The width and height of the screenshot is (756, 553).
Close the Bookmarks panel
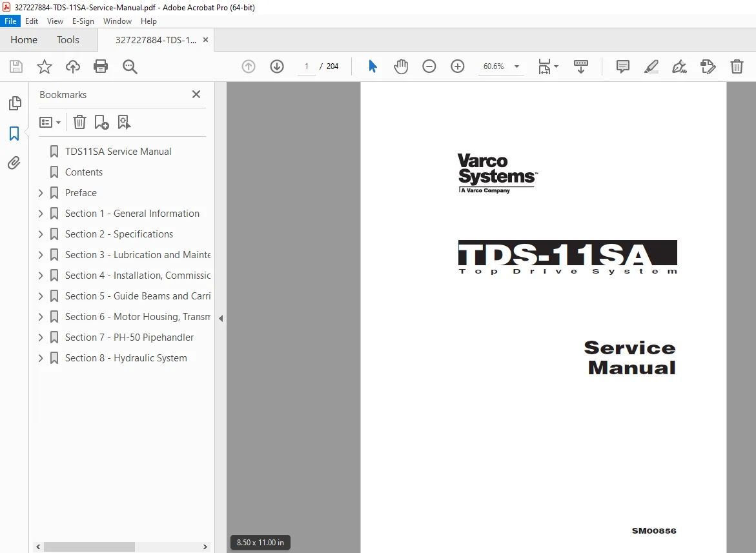[196, 94]
